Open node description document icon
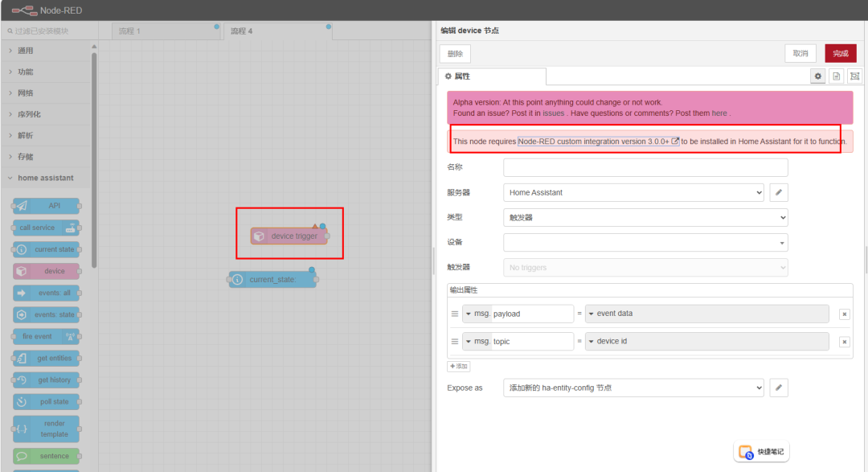Image resolution: width=868 pixels, height=472 pixels. pyautogui.click(x=837, y=76)
